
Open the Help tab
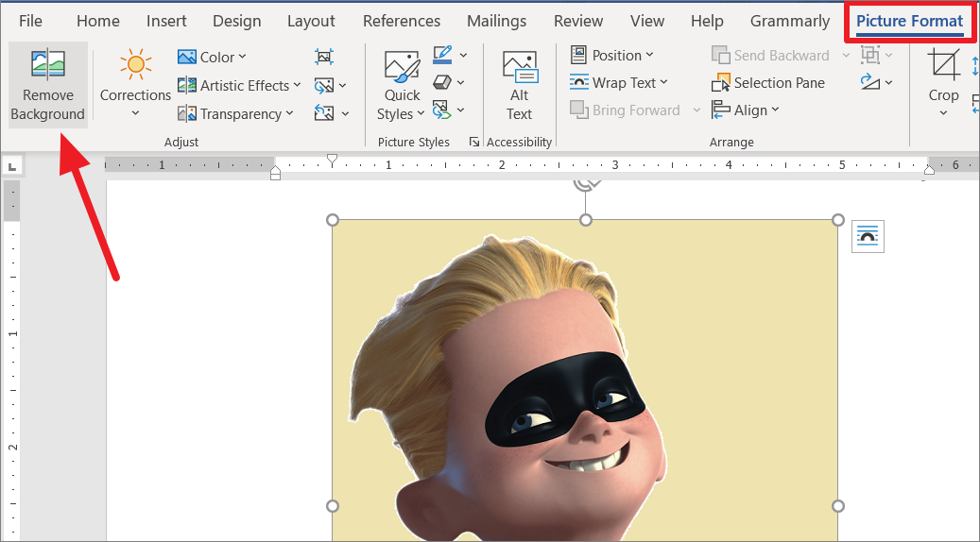[707, 21]
